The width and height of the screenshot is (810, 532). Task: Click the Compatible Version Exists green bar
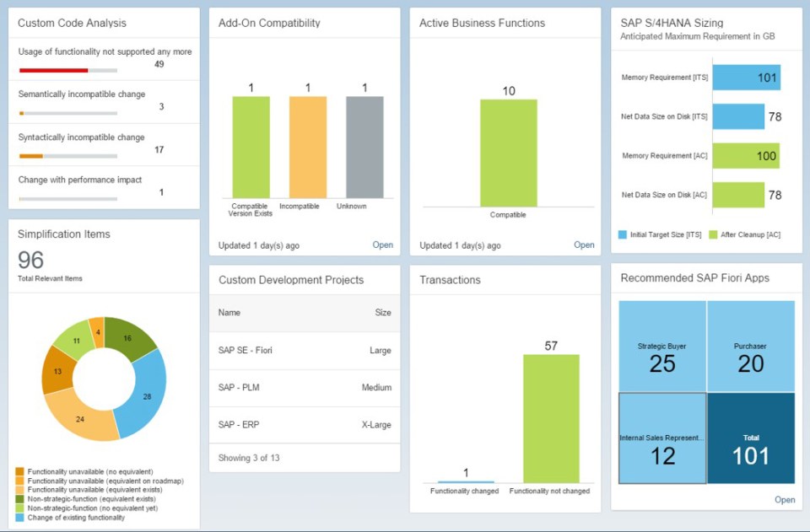[x=251, y=148]
